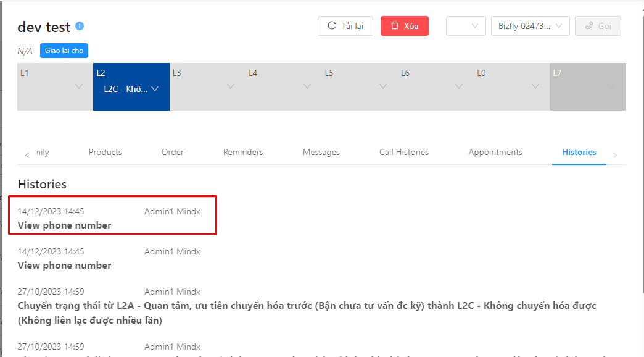Screen dimensions: 644x357
Task: Delete record with the Xóa button
Action: click(405, 26)
